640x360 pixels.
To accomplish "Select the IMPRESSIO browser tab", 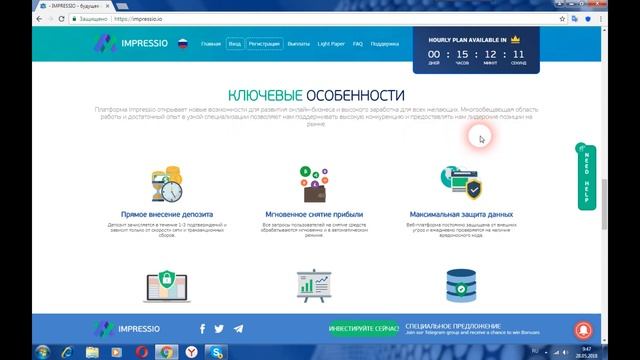I will [73, 6].
